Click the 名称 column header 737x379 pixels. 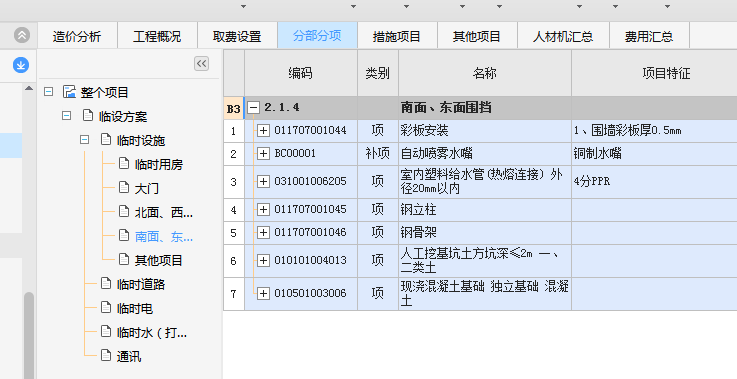pyautogui.click(x=485, y=73)
